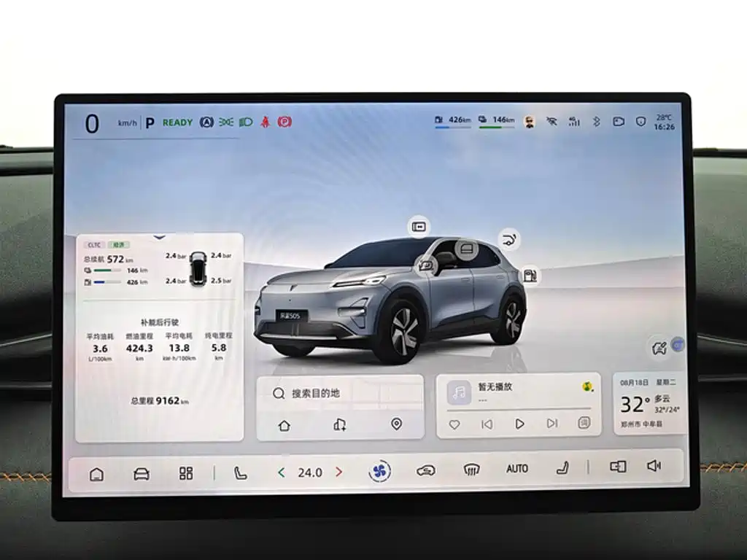Viewport: 747px width, 560px height.
Task: Open the split-screen display icon
Action: [618, 466]
